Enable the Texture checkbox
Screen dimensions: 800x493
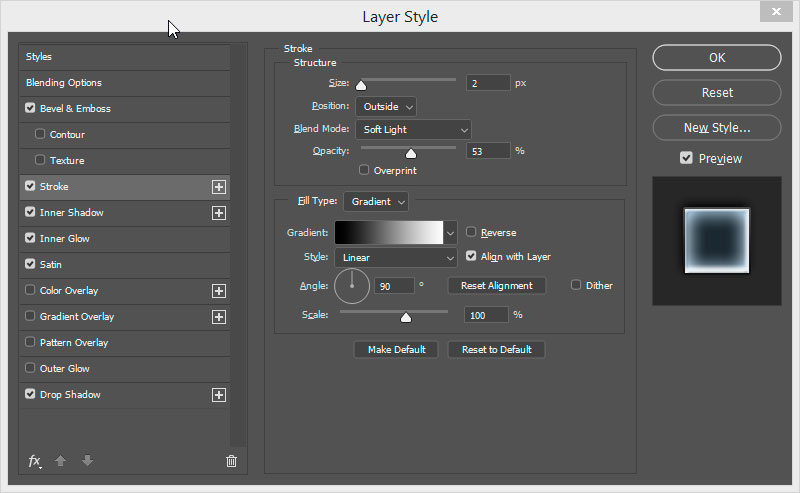point(40,160)
